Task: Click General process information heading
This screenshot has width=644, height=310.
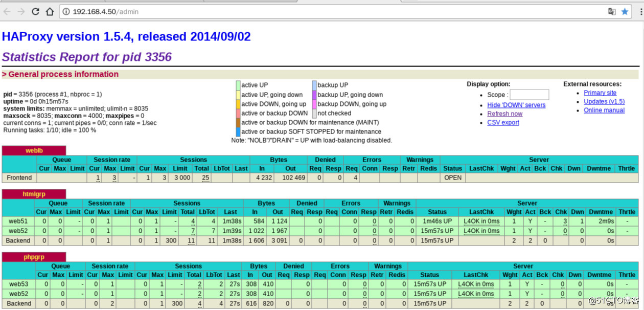Action: 60,74
